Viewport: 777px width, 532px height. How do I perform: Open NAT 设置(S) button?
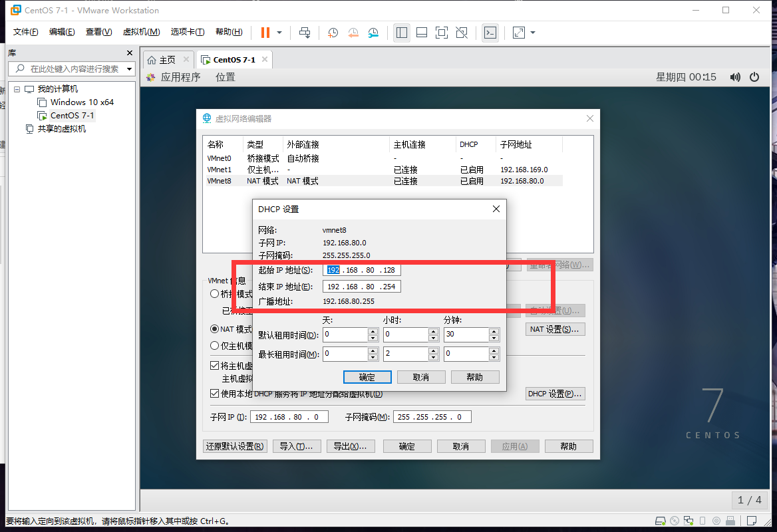click(555, 329)
